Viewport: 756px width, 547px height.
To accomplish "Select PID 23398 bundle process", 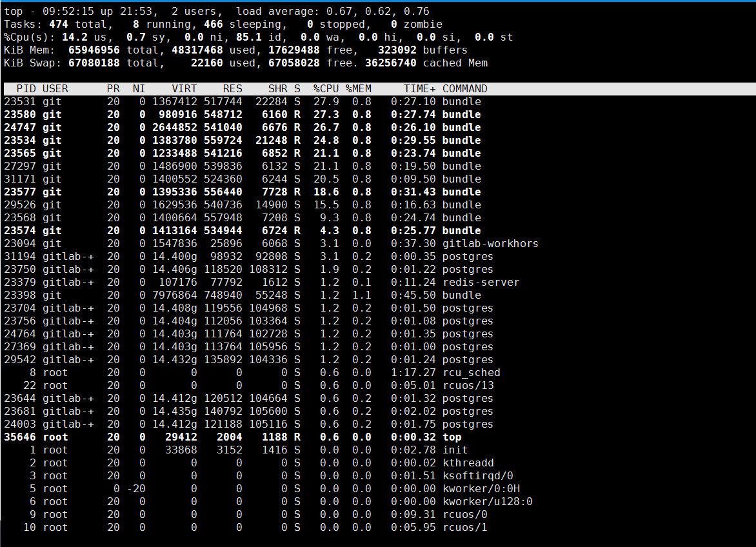I will point(378,295).
